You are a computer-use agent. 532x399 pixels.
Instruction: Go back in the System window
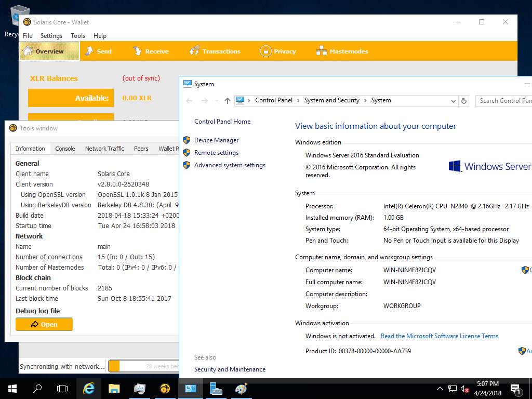click(189, 101)
